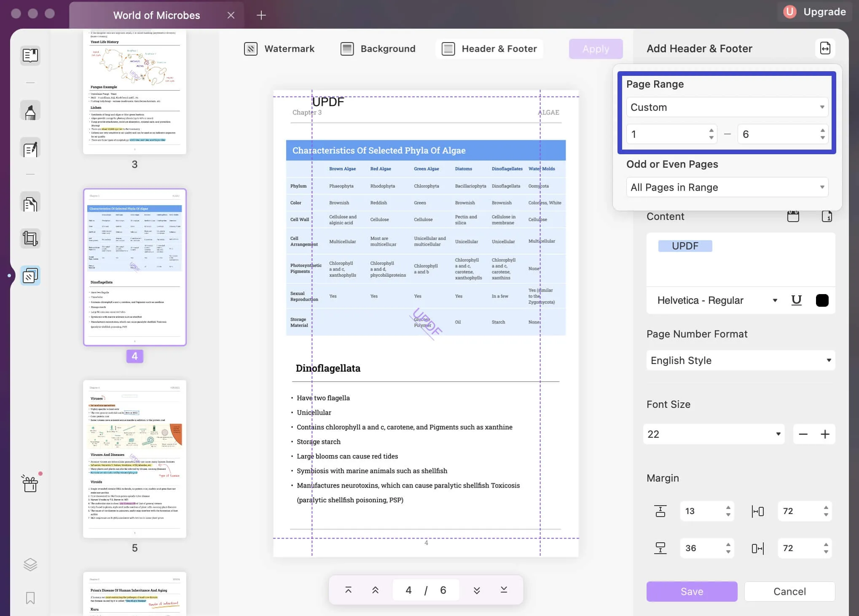Image resolution: width=859 pixels, height=616 pixels.
Task: Click the Header & Footer tool icon
Action: 448,48
